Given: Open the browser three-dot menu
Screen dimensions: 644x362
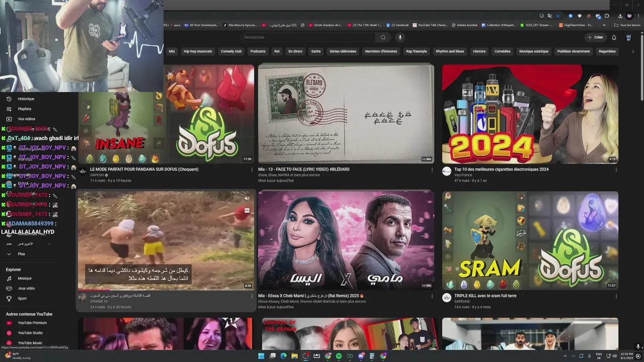Looking at the screenshot, I should pos(638,16).
